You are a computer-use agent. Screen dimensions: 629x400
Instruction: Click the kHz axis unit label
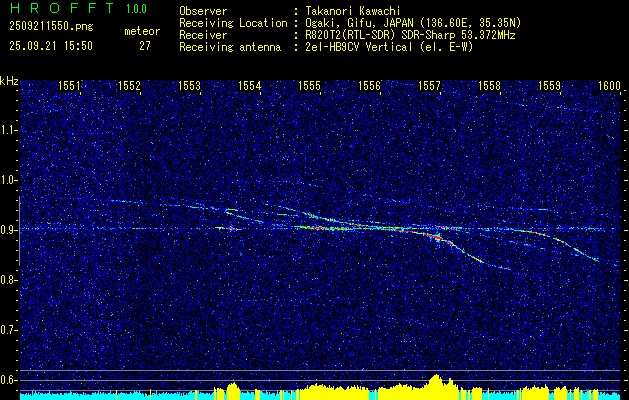point(9,81)
